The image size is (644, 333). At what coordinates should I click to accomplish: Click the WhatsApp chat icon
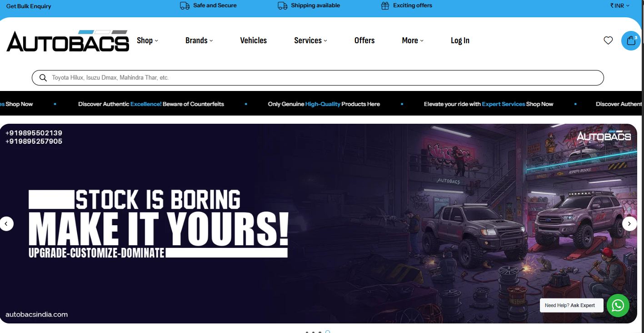tap(618, 306)
